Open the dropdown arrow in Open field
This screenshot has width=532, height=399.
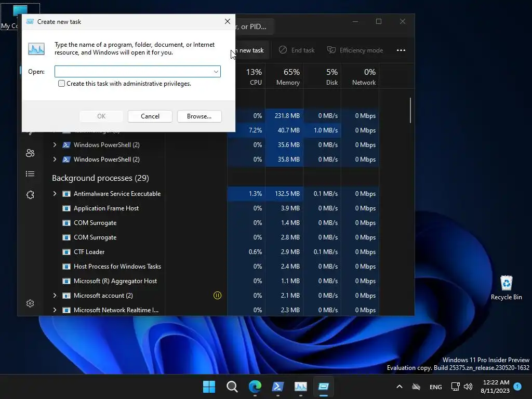coord(216,72)
